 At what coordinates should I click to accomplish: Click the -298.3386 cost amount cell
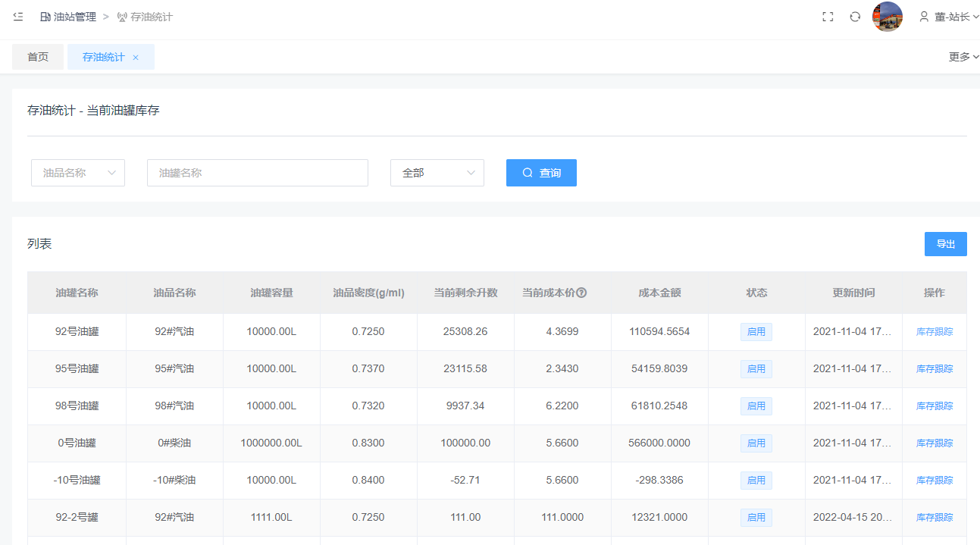tap(659, 481)
